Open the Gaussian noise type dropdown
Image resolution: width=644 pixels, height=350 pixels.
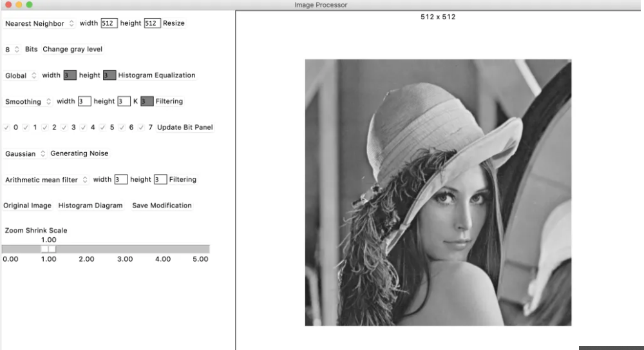point(25,154)
